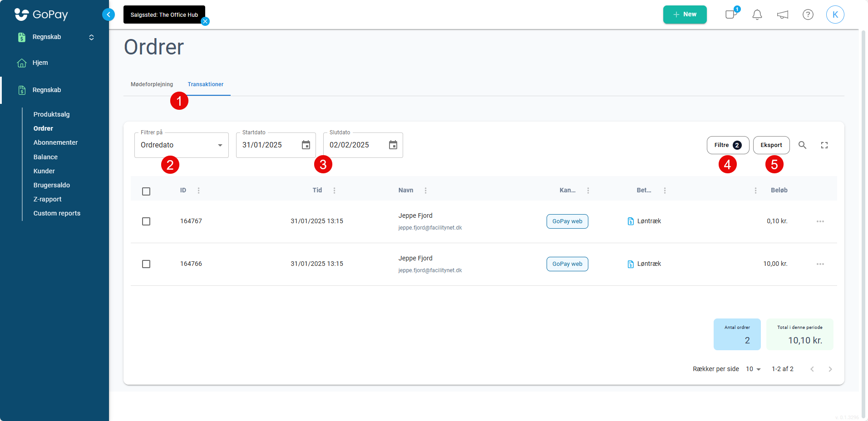Image resolution: width=868 pixels, height=421 pixels.
Task: Click the Hjem house icon
Action: coord(22,63)
